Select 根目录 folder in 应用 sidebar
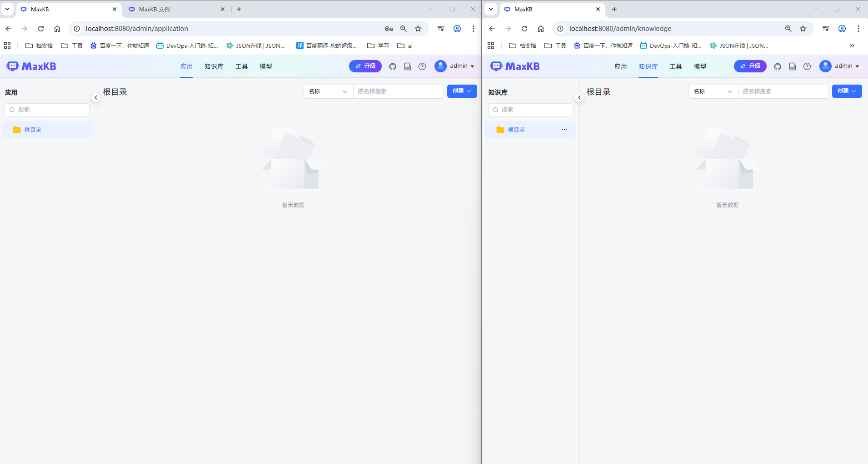 [x=33, y=130]
